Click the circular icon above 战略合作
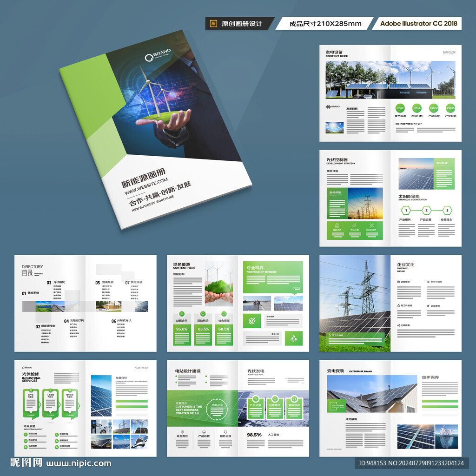Viewport: 476px width, 476px height. [x=182, y=314]
